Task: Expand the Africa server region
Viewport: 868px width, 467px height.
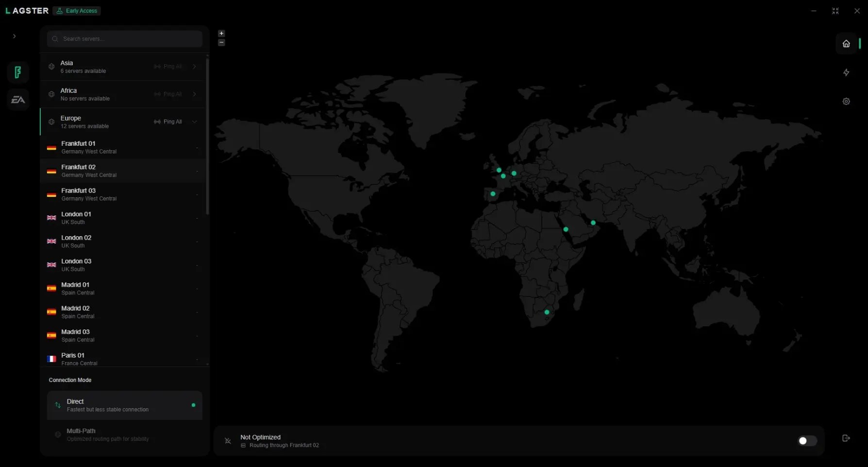Action: [x=195, y=94]
